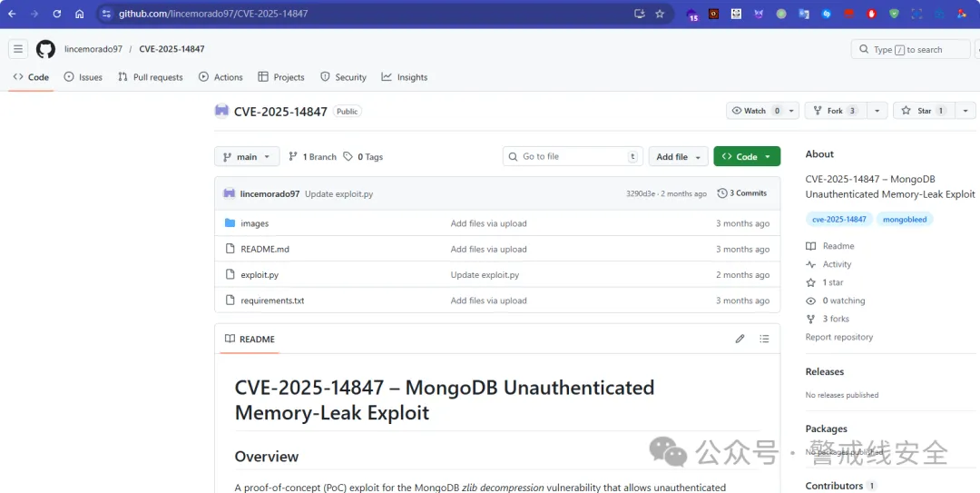980x493 pixels.
Task: Open the Actions tab
Action: pos(220,77)
